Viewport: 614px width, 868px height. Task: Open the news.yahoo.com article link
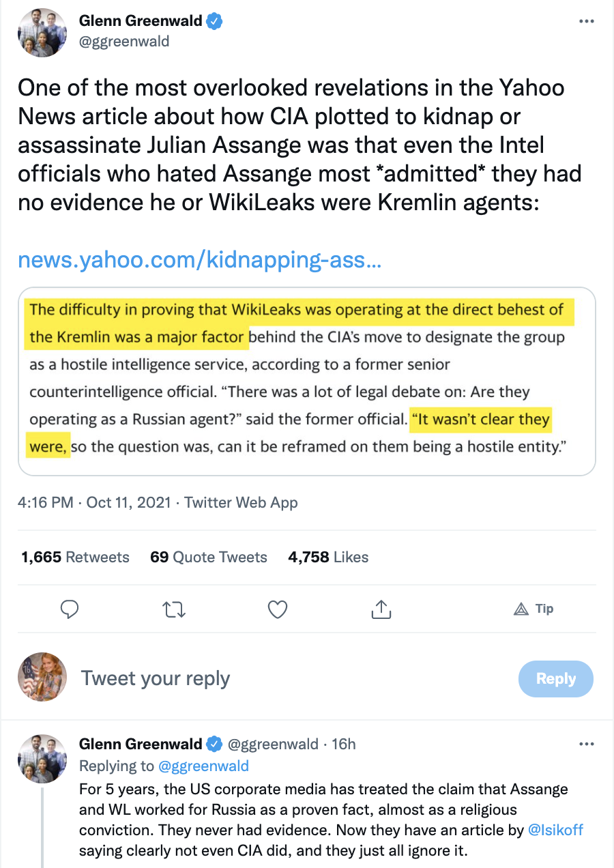click(199, 260)
